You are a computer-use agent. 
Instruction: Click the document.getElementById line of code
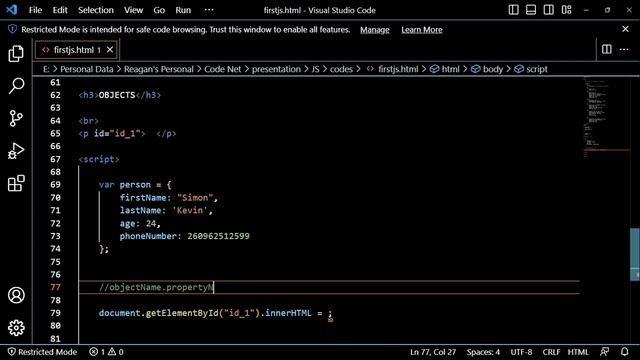(x=216, y=313)
